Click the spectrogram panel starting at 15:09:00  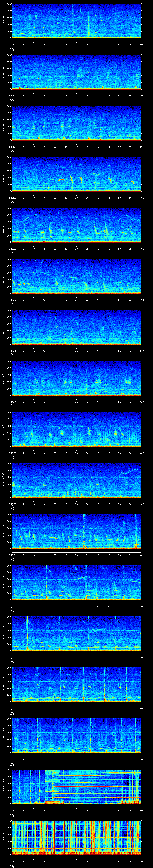click(x=76, y=21)
